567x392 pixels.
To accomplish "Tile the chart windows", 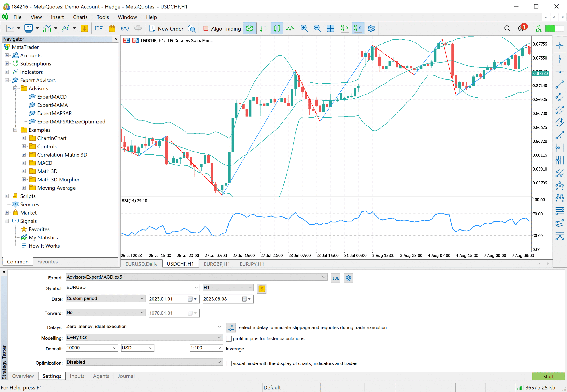I will [330, 28].
